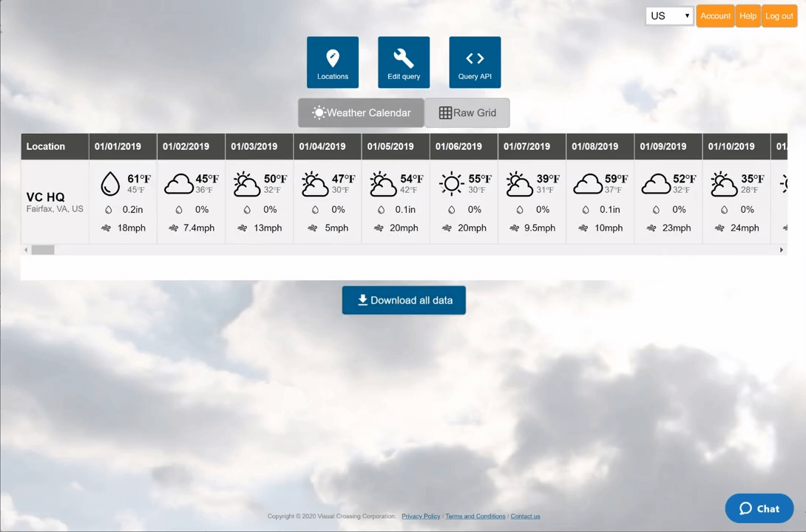
Task: Click the horizontal scrollbar thumb
Action: pyautogui.click(x=43, y=250)
